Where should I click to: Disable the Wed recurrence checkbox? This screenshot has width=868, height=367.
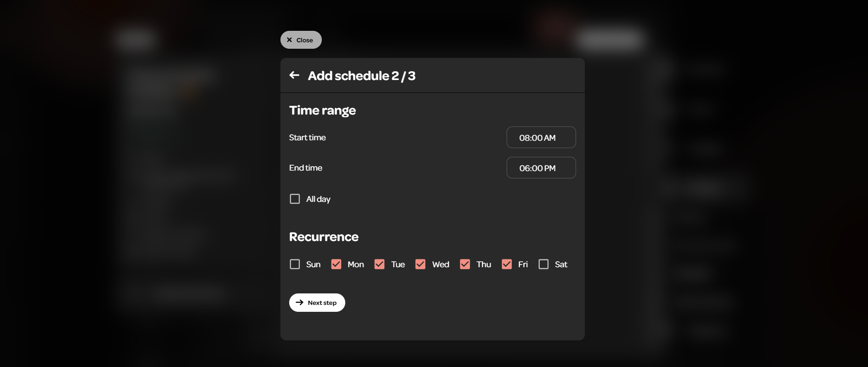point(420,264)
